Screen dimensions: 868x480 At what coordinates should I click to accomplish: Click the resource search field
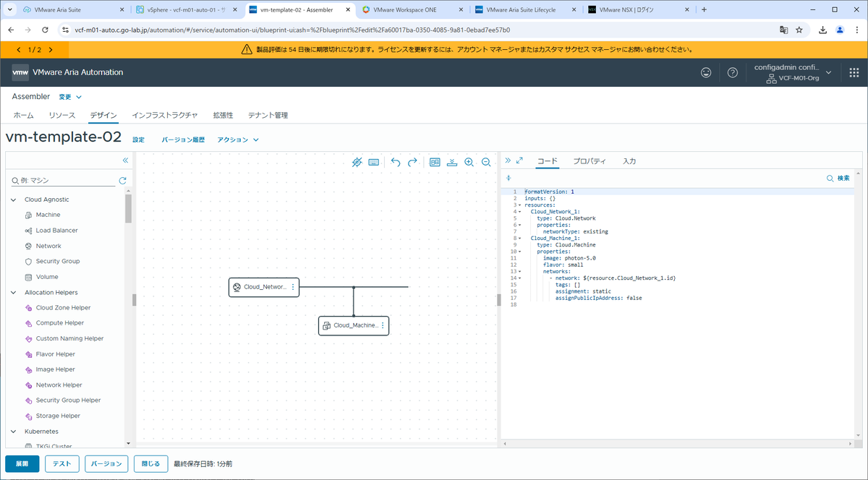[x=64, y=181]
